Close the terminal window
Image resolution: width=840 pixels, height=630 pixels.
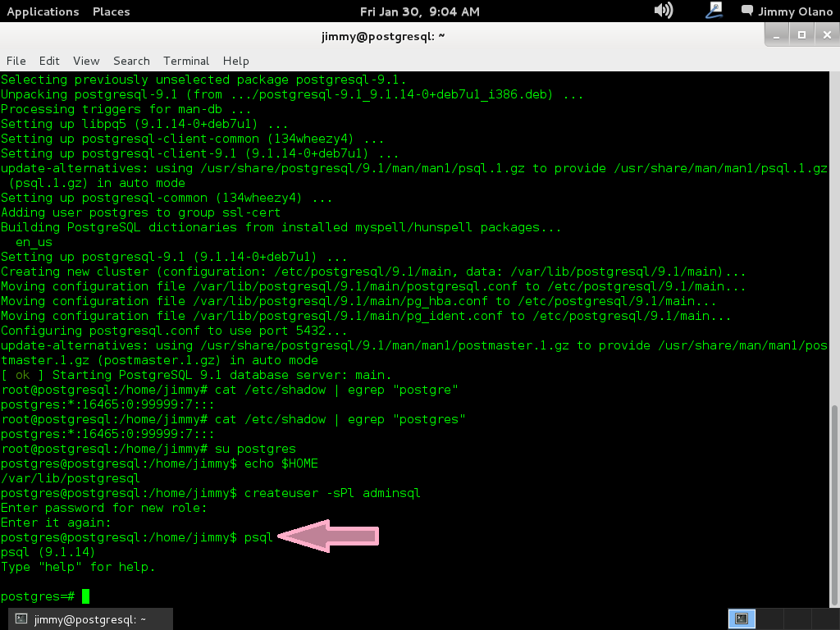coord(825,34)
